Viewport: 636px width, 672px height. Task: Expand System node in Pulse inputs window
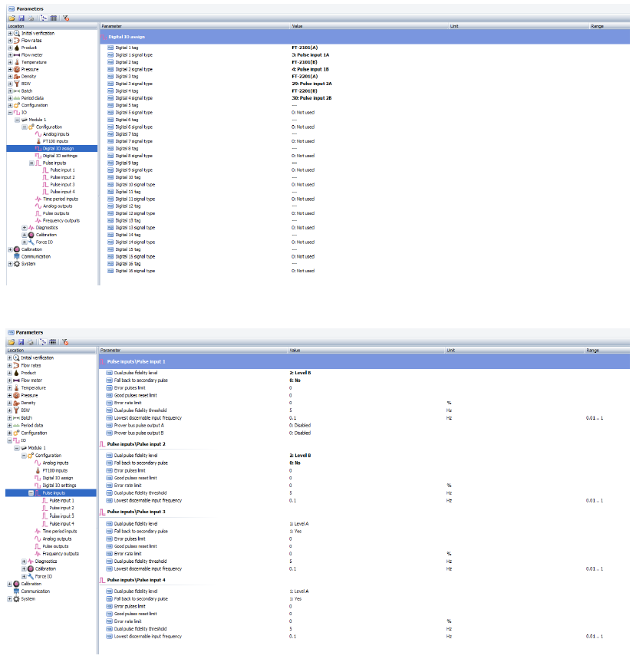click(9, 598)
